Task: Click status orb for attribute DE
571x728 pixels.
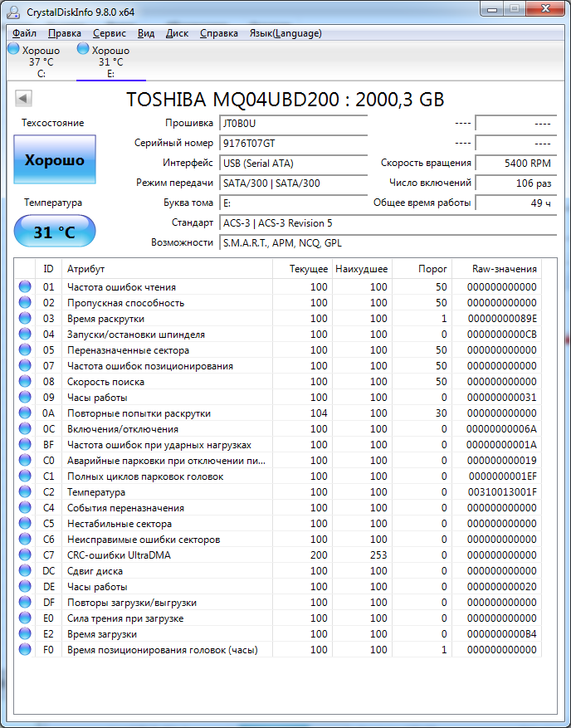Action: coord(25,586)
